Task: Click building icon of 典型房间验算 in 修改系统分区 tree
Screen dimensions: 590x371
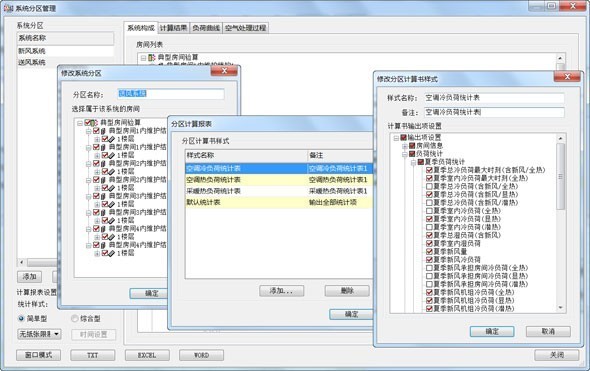Action: click(94, 123)
